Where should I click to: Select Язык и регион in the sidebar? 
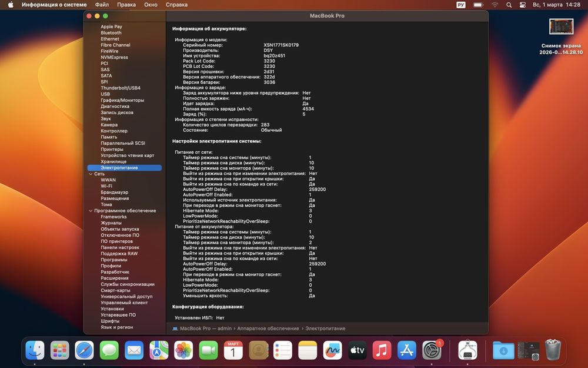pos(116,327)
